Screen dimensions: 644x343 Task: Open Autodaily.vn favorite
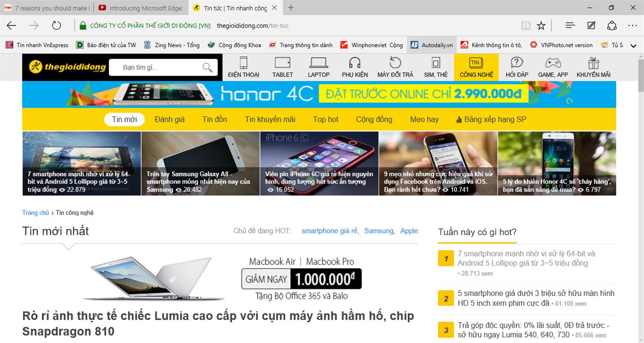(x=431, y=45)
